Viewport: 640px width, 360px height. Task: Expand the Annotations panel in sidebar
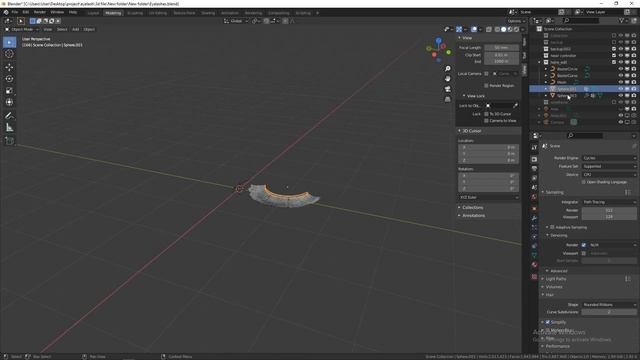tap(473, 216)
